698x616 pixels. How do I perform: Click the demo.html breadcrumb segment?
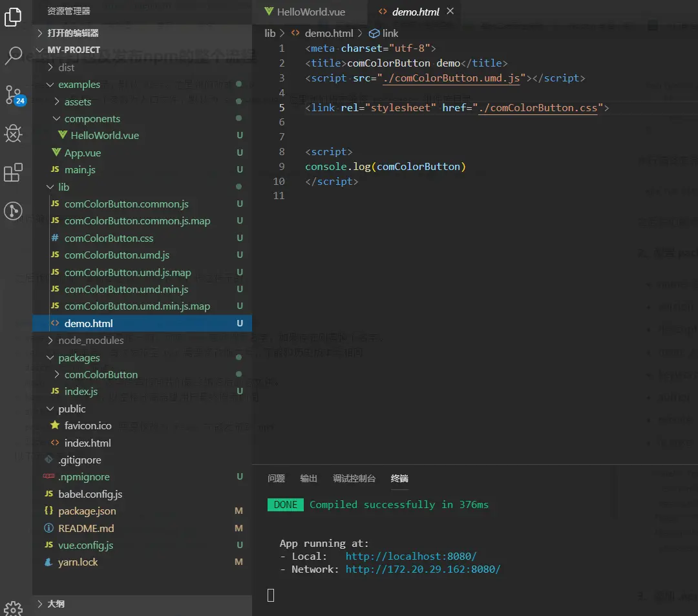pyautogui.click(x=323, y=34)
